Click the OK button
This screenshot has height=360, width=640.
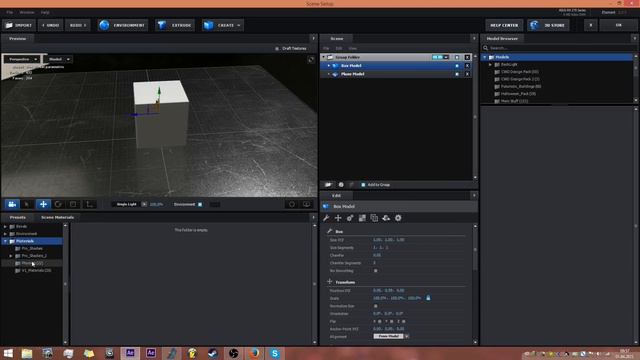click(618, 25)
